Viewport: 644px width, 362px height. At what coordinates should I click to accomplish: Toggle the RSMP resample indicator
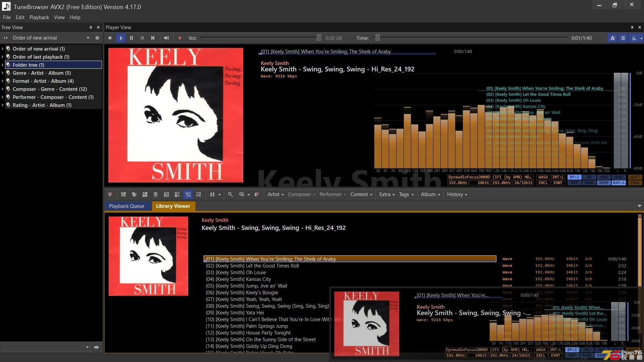point(604,183)
